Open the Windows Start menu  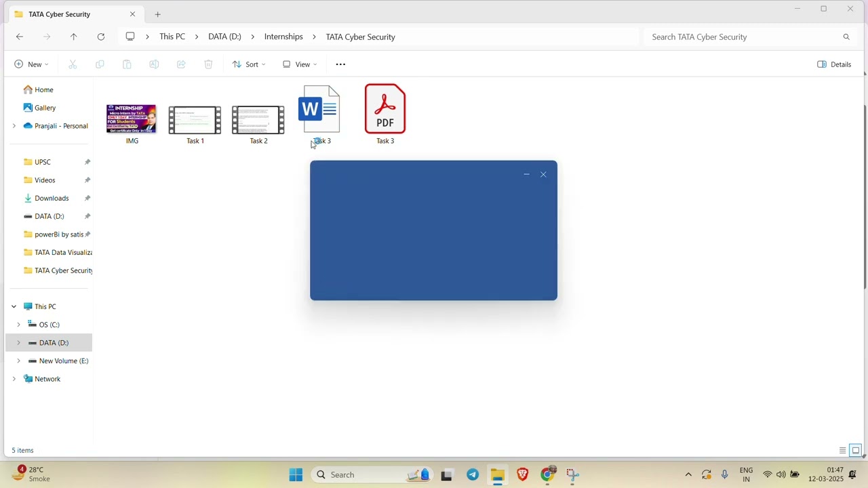tap(296, 475)
